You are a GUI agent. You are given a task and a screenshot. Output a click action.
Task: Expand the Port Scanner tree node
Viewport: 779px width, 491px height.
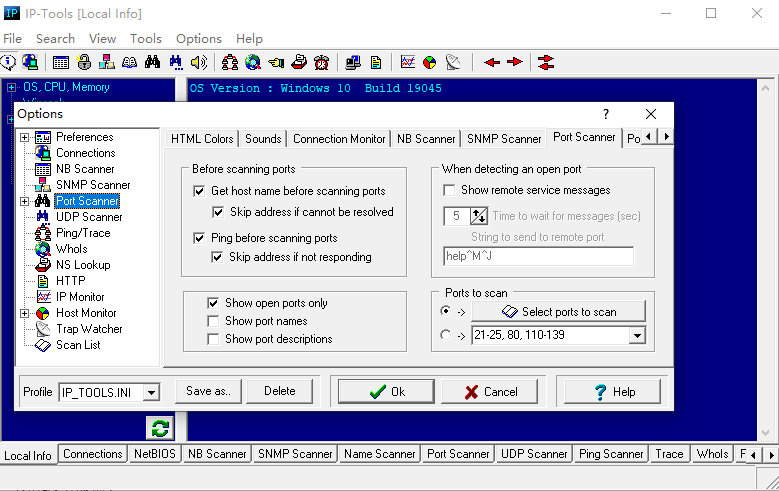pos(24,201)
